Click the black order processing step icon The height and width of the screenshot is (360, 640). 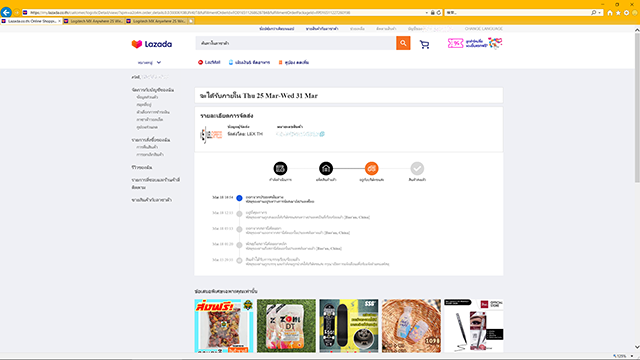[280, 168]
